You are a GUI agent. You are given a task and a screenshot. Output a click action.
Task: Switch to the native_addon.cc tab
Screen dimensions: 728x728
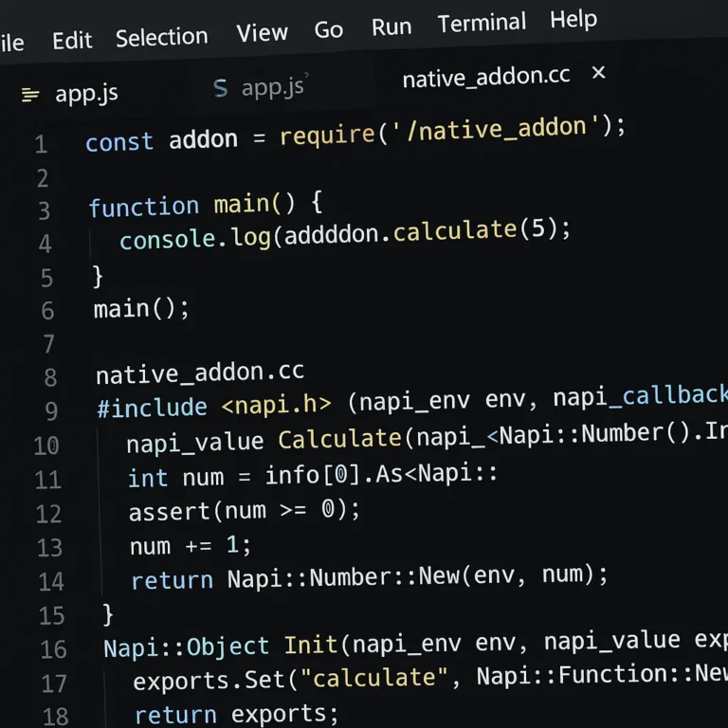[486, 77]
